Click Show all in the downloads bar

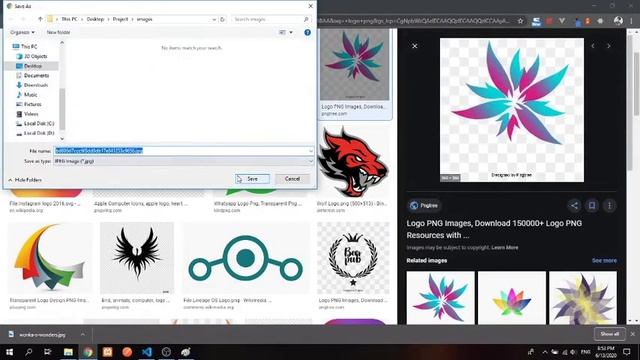pos(609,334)
